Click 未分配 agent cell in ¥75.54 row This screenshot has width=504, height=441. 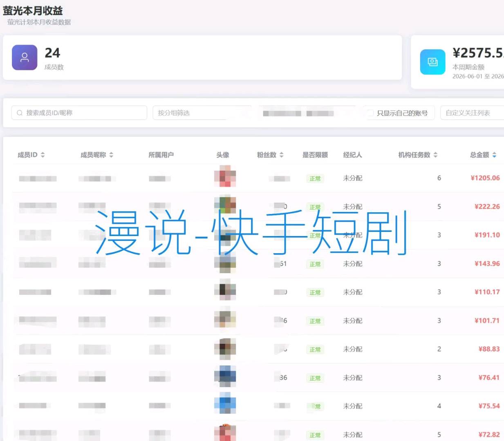pos(353,406)
